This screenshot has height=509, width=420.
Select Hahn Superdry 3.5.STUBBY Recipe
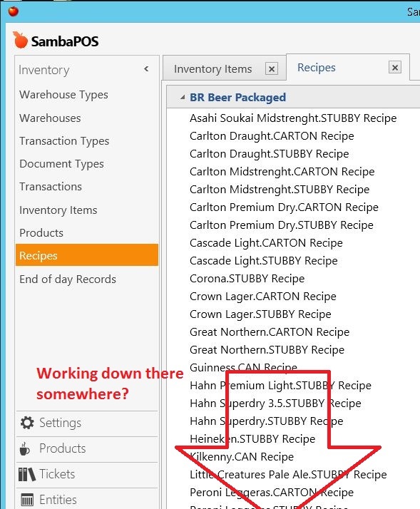point(275,403)
